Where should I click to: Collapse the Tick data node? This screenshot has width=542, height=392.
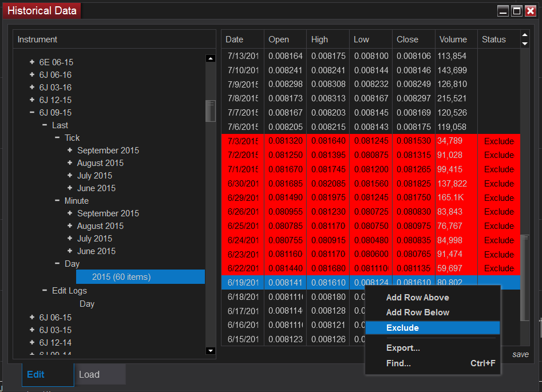(x=57, y=137)
